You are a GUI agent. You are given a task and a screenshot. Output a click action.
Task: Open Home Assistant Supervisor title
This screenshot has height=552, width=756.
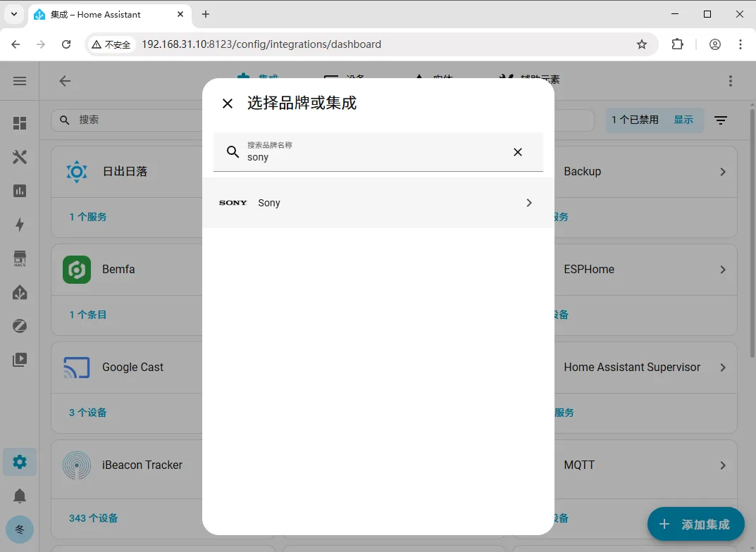[x=632, y=367]
